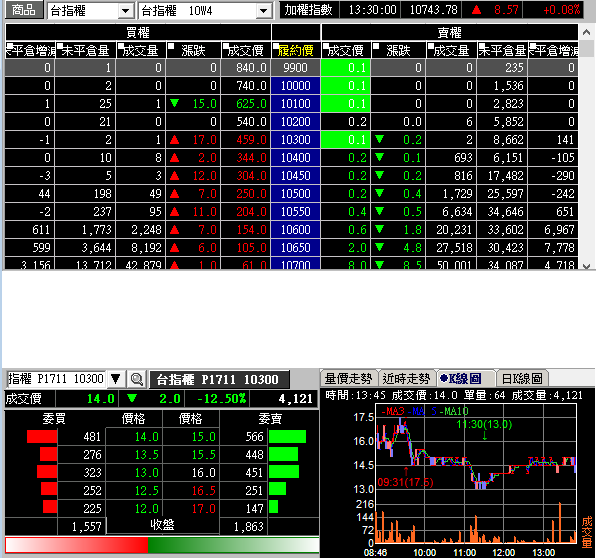Toggle the square on call-side 未平倉量 header
596x558 pixels.
[x=60, y=46]
